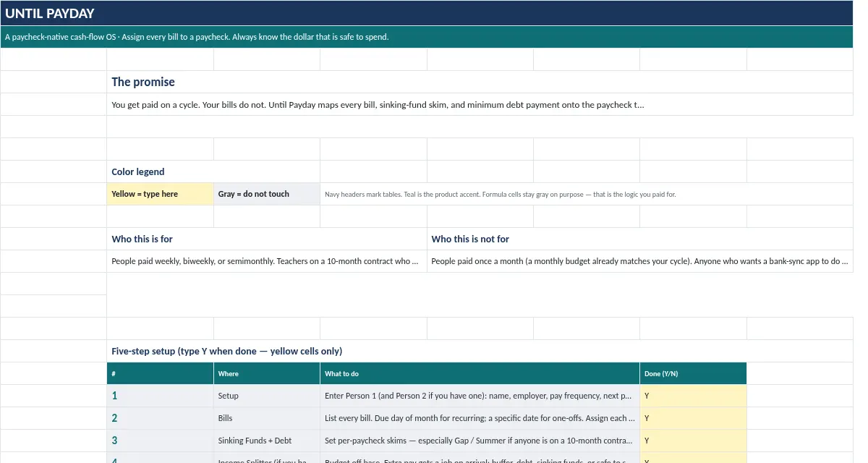Click the 'Where' column header
Screen dimensions: 868x463
pos(267,373)
